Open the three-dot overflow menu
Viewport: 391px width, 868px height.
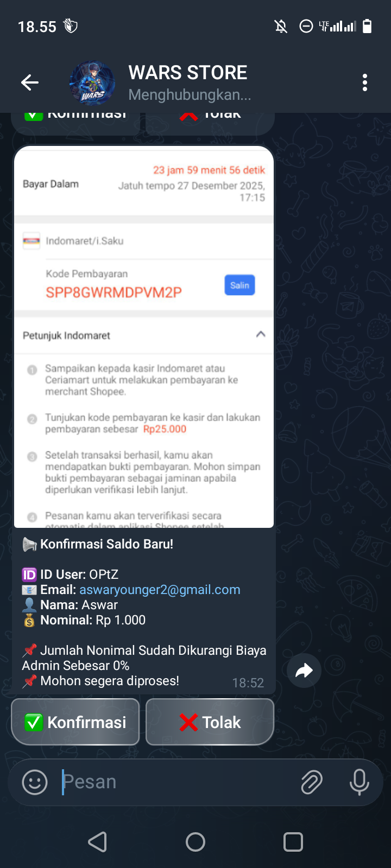click(365, 82)
